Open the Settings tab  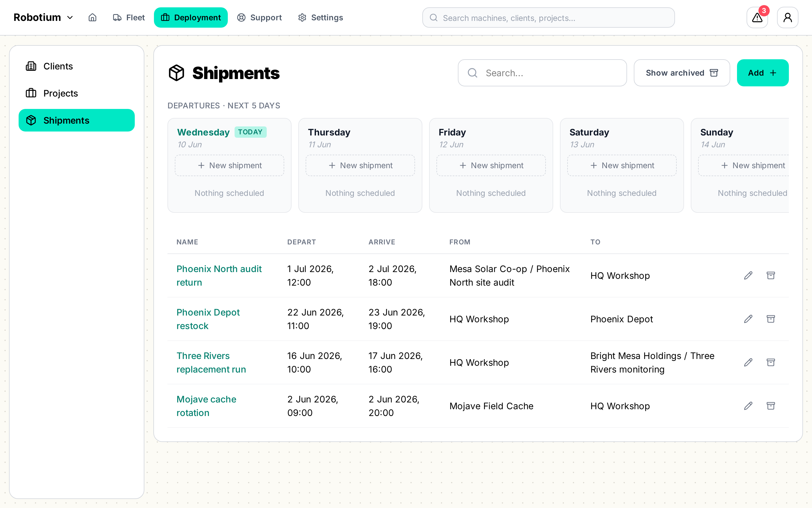pyautogui.click(x=321, y=17)
